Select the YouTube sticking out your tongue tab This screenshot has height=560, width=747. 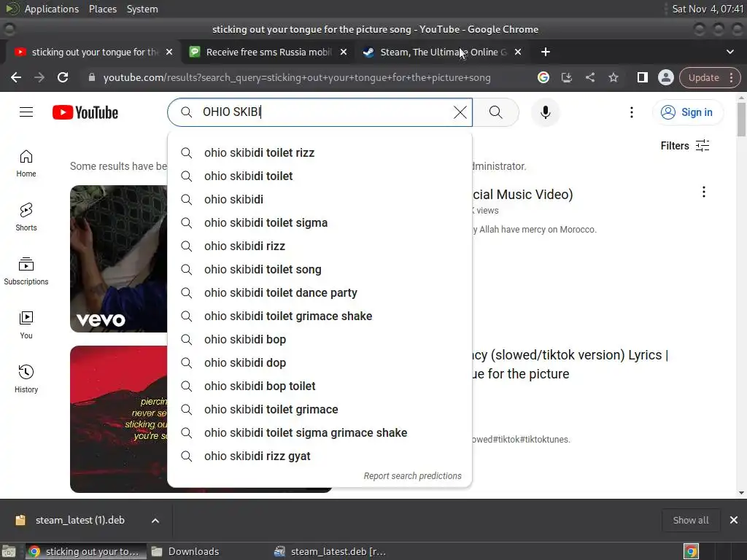tap(93, 52)
